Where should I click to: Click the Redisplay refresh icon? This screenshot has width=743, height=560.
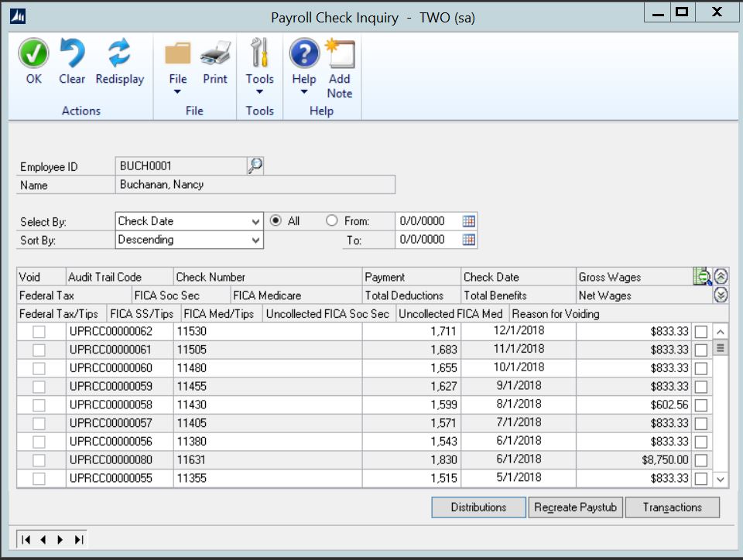(119, 53)
